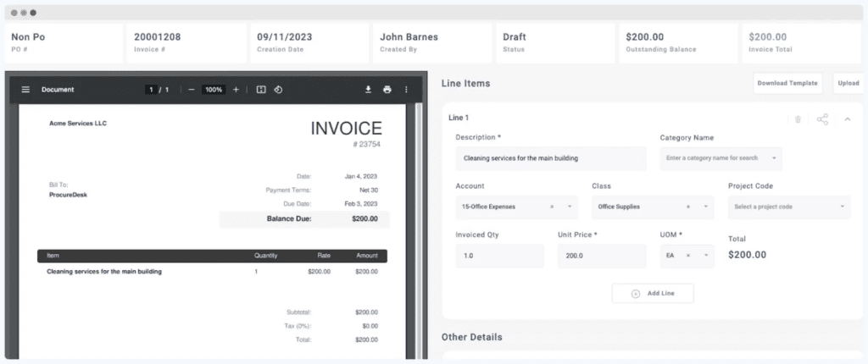Click the fit to page icon
Image resolution: width=868 pixels, height=364 pixels.
[x=261, y=90]
